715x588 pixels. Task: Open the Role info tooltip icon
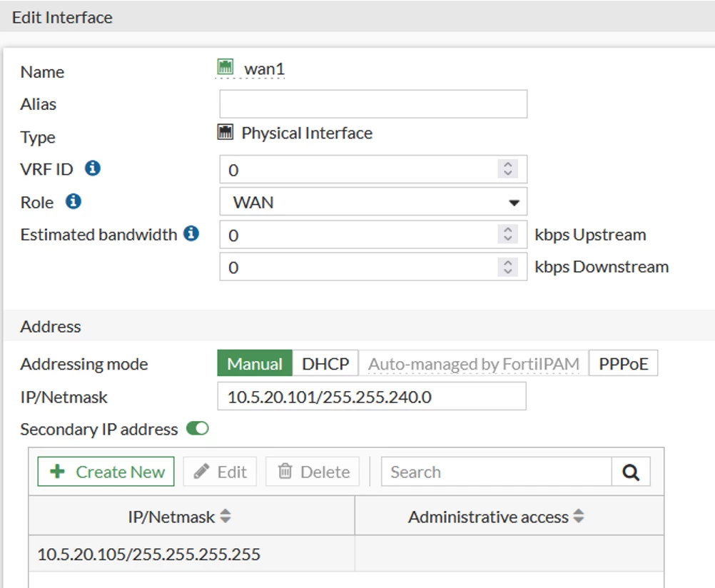[73, 201]
